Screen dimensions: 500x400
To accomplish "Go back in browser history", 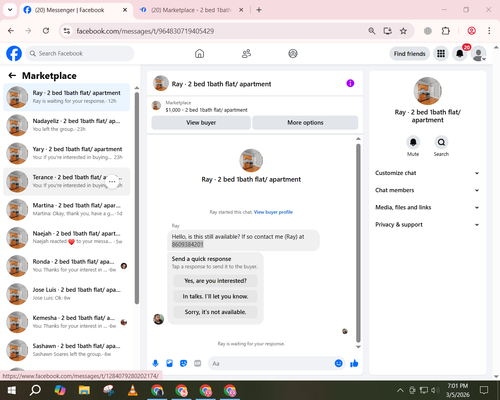I will pos(11,31).
